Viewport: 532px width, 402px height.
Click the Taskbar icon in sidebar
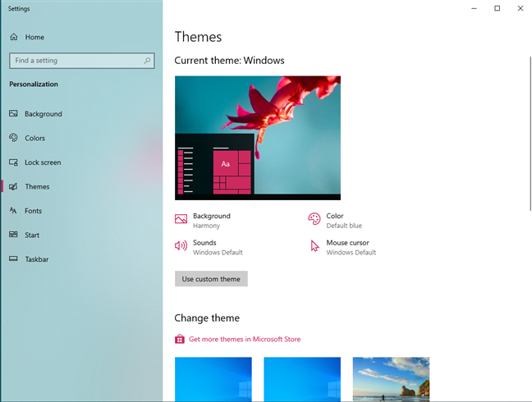13,258
